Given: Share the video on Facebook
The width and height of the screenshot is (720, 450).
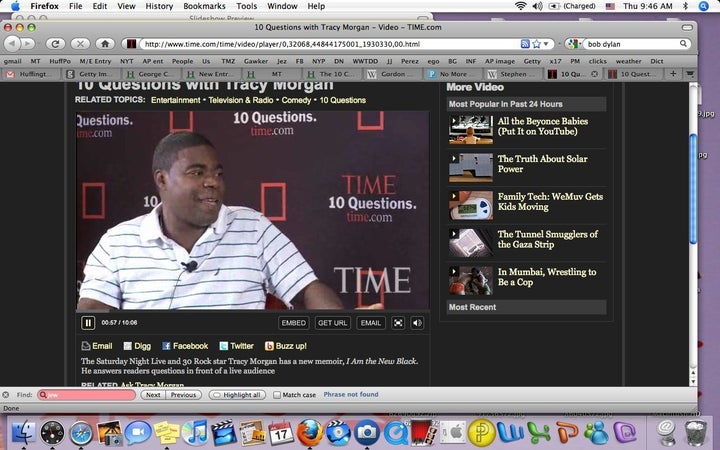Looking at the screenshot, I should point(185,346).
